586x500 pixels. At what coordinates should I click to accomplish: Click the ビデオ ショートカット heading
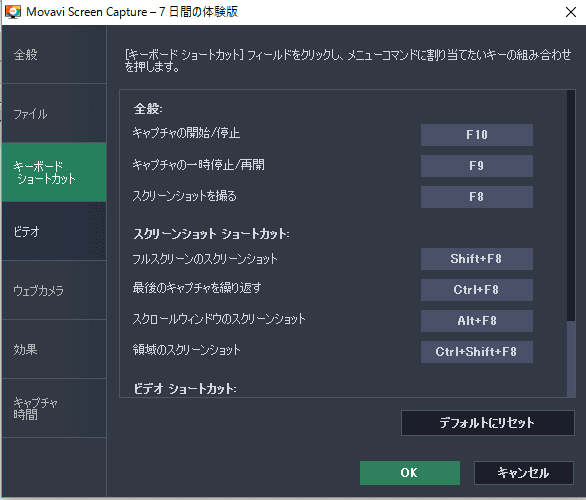click(185, 389)
